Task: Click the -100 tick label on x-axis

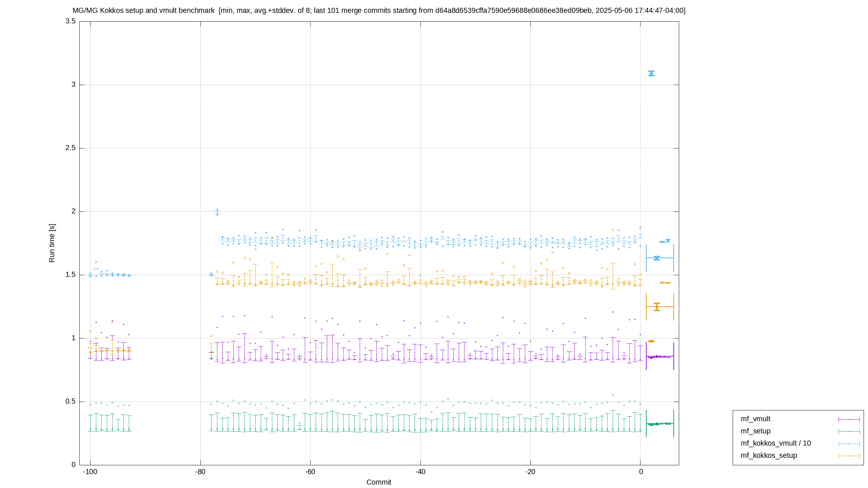Action: coord(90,472)
